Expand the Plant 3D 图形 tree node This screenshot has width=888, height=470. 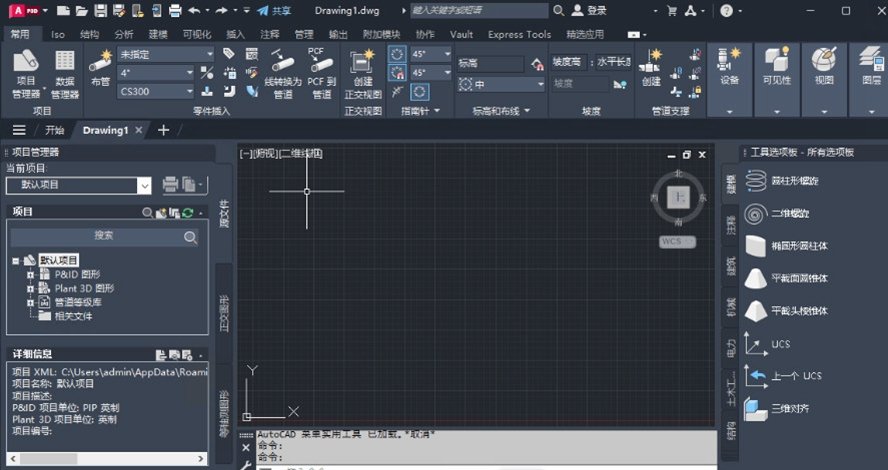pos(31,289)
